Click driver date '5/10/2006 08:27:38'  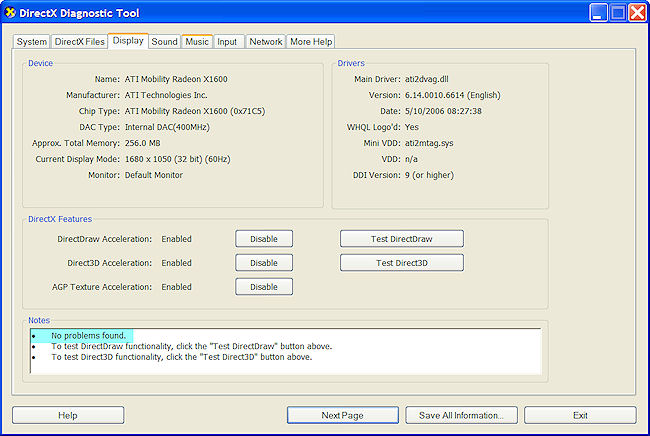click(x=443, y=111)
